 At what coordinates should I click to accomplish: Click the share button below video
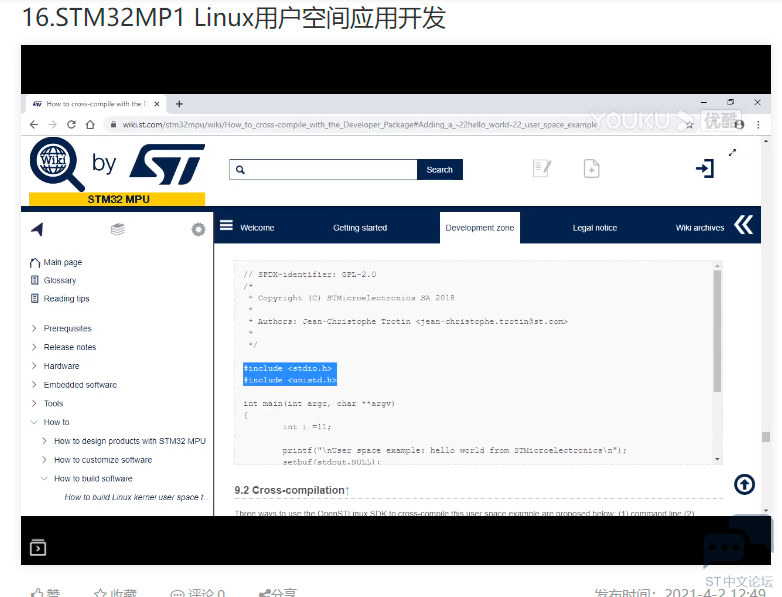(x=278, y=593)
